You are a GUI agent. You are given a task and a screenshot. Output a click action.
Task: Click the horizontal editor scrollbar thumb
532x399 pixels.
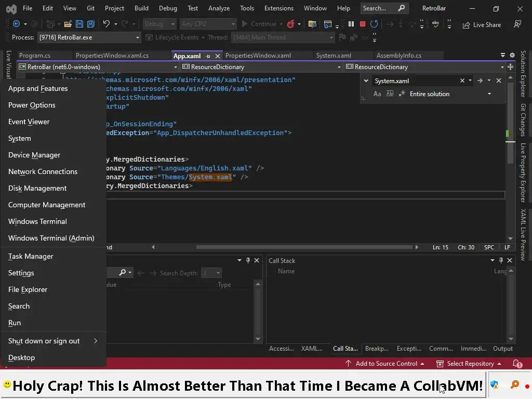point(304,247)
